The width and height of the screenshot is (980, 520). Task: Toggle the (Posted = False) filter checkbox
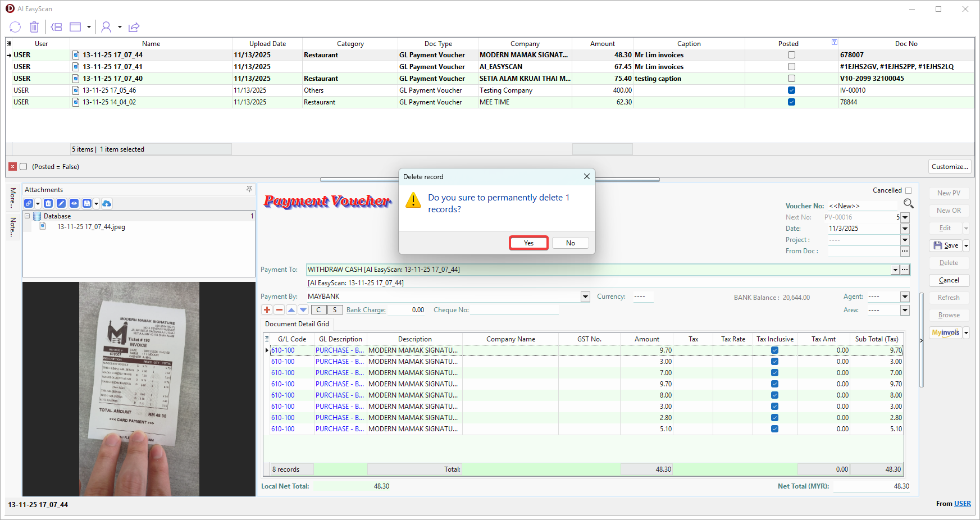[x=24, y=167]
